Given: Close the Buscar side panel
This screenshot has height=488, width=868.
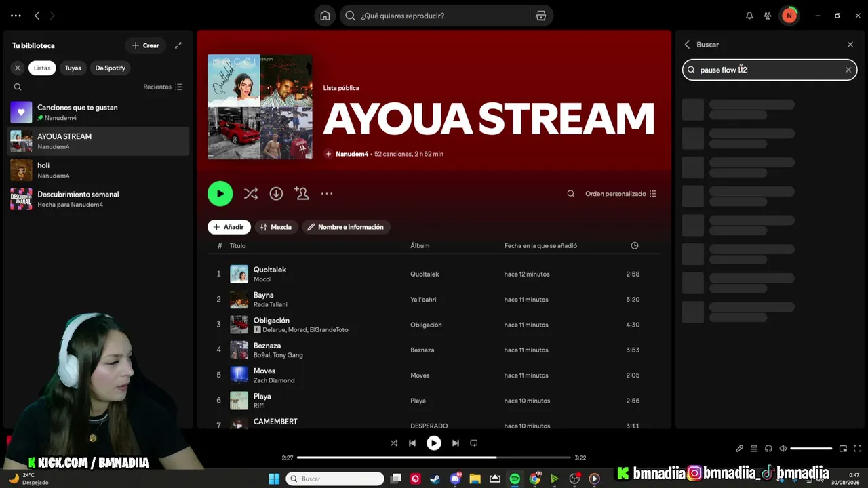Looking at the screenshot, I should coord(850,45).
